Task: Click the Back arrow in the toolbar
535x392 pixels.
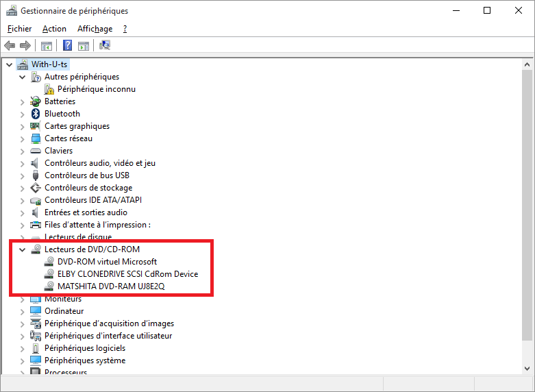Action: 10,46
